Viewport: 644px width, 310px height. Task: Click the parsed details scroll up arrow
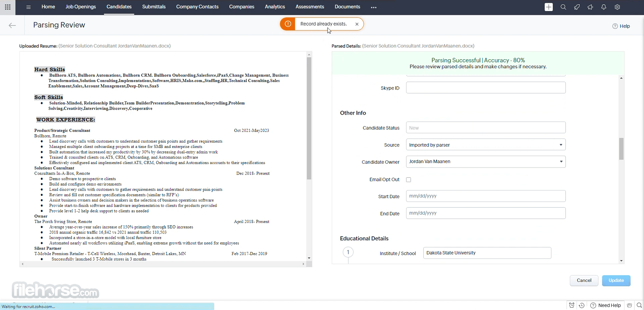[x=621, y=78]
